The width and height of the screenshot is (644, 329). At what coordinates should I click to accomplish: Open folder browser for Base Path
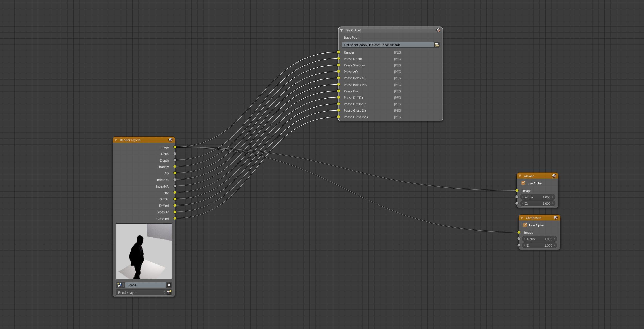[437, 45]
